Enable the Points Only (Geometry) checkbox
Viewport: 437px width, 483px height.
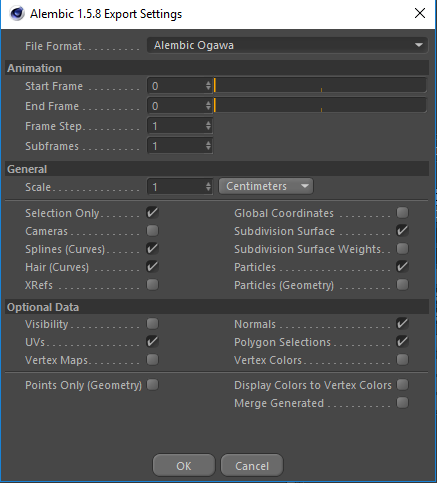click(152, 385)
